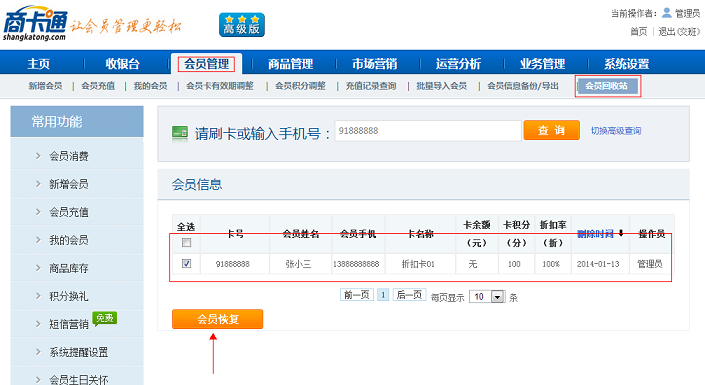
Task: Uncheck the checkbox for card 91888888
Action: 186,264
